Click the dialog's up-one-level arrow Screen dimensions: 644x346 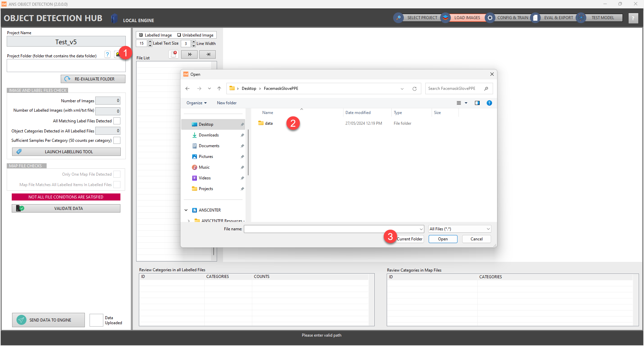[219, 89]
